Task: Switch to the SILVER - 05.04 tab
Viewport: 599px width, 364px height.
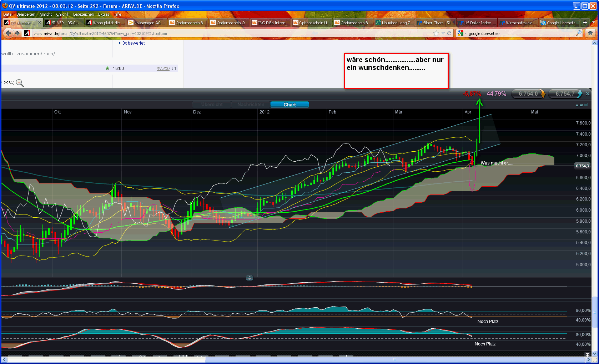Action: (64, 22)
